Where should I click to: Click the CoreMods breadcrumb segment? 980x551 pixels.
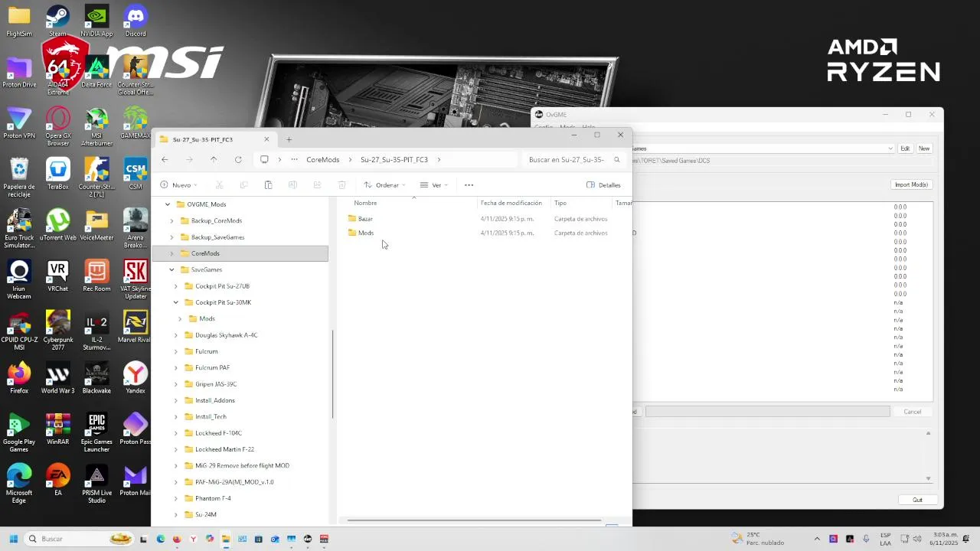(x=322, y=160)
